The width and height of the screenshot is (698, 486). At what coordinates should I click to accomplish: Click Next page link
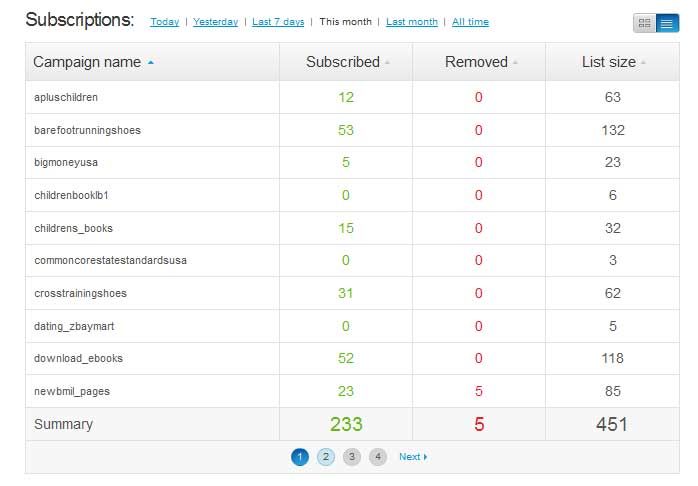tap(412, 457)
